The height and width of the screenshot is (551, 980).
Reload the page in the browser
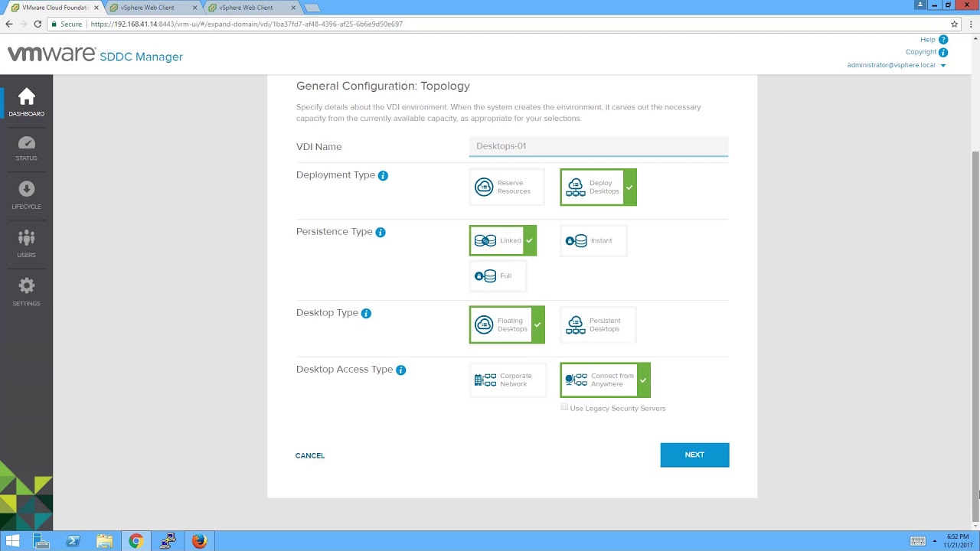coord(38,24)
